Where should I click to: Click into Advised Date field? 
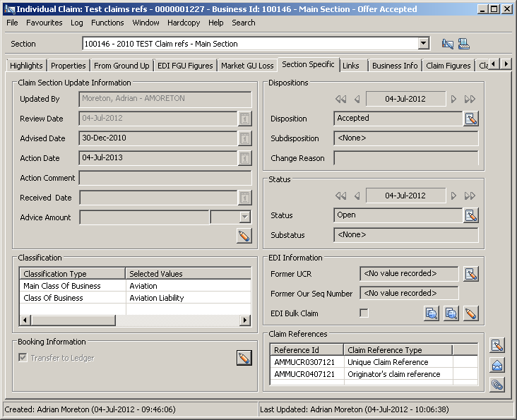[158, 138]
